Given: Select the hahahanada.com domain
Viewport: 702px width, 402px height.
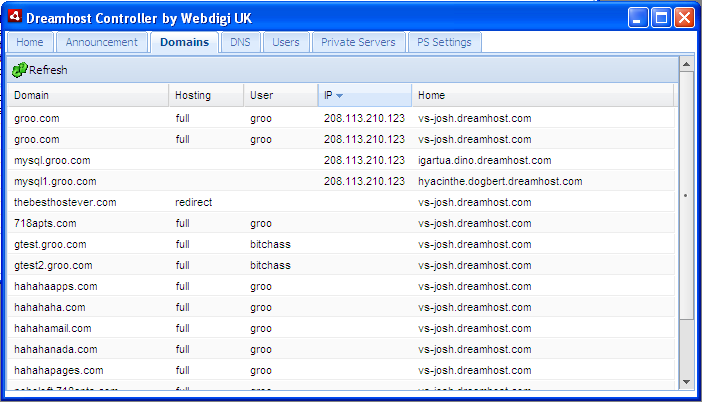Looking at the screenshot, I should pos(56,350).
